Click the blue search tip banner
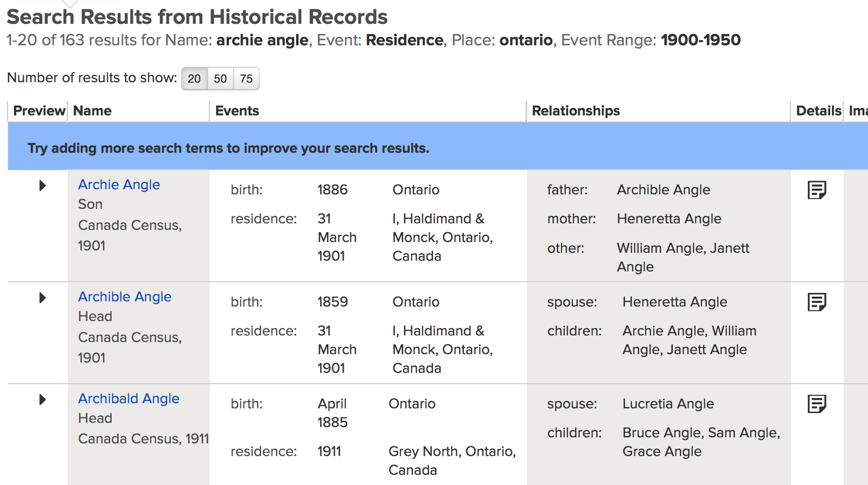868x485 pixels. pyautogui.click(x=228, y=148)
